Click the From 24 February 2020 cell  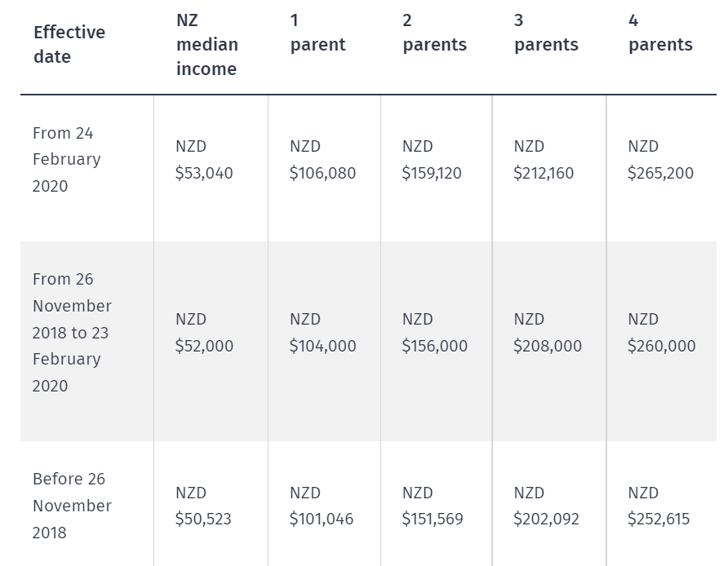click(67, 160)
